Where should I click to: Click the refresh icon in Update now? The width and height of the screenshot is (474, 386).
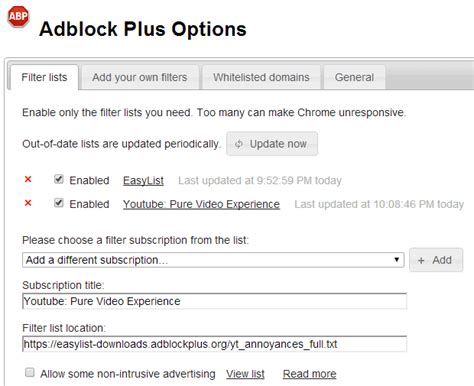click(x=239, y=144)
